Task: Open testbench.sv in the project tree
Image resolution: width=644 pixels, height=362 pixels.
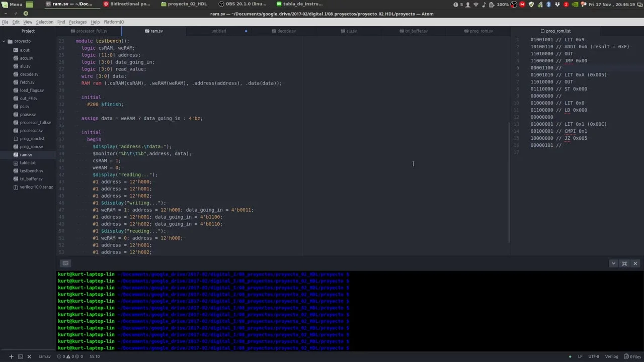Action: point(31,171)
